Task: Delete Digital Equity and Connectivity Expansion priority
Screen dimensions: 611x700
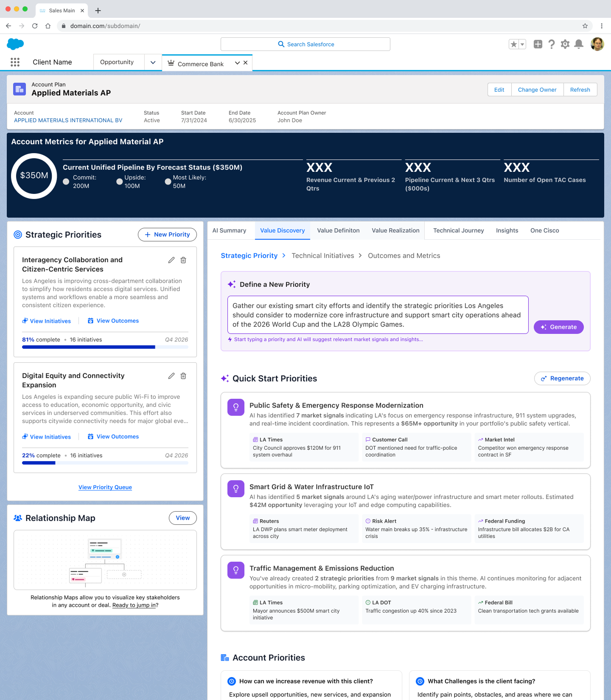Action: pos(183,376)
